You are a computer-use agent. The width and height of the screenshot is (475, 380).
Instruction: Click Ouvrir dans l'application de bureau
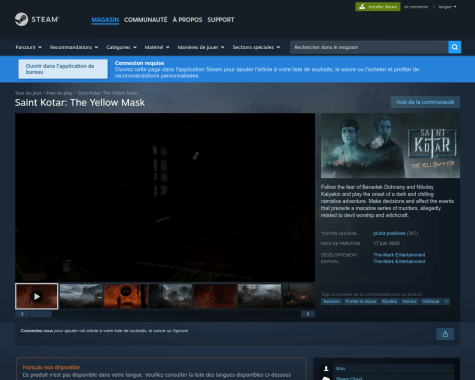63,69
